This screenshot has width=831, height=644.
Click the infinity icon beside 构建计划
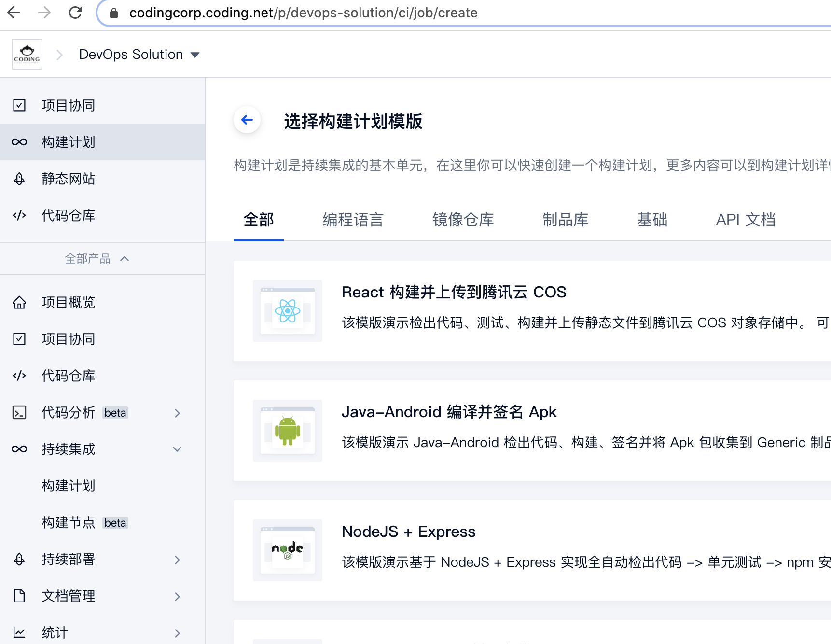pyautogui.click(x=19, y=142)
